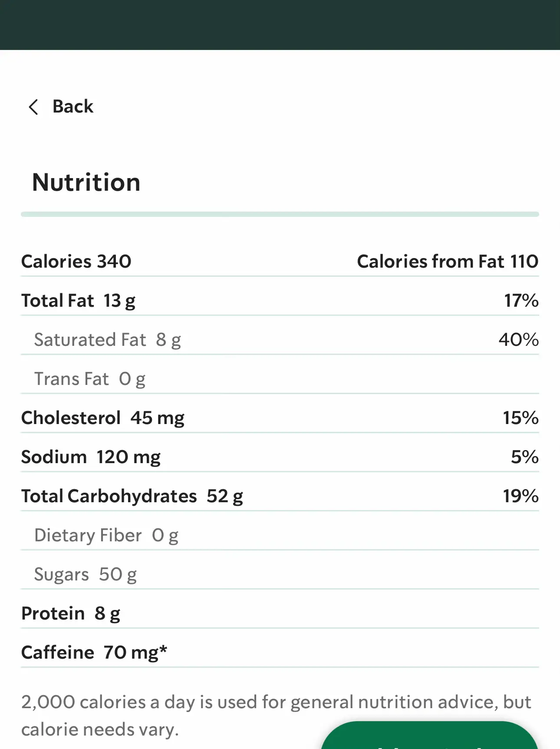Screen dimensions: 560x749
Task: Tap Calories from Fat 110 text
Action: click(448, 262)
